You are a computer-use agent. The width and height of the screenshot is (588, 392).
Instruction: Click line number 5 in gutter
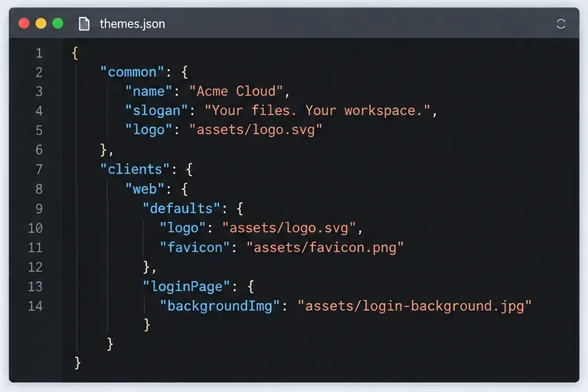pos(39,131)
